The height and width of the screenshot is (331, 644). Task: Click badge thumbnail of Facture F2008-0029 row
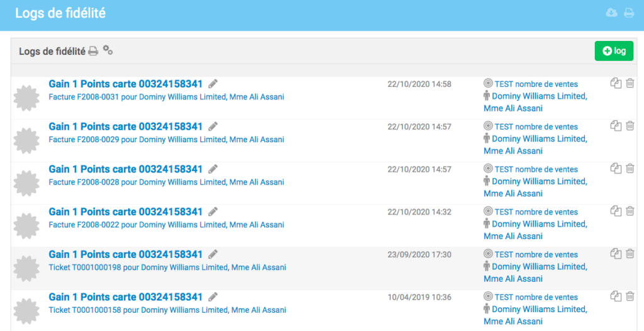[x=26, y=140]
